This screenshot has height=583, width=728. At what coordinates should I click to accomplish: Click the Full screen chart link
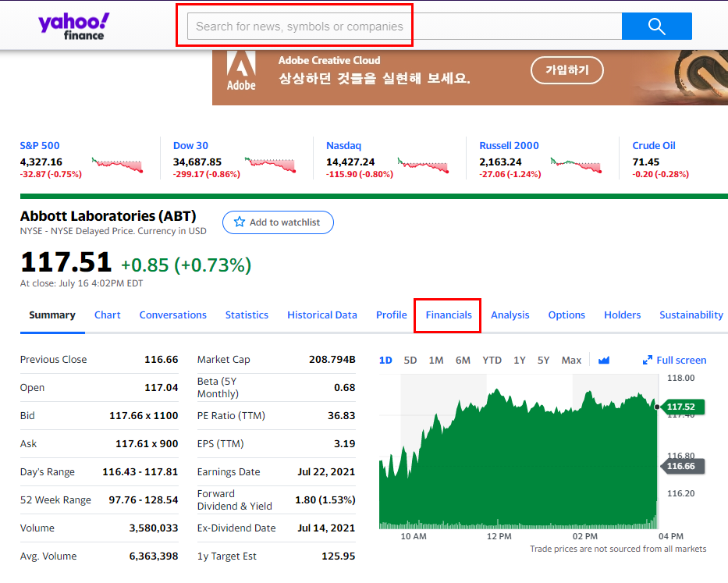pyautogui.click(x=675, y=360)
